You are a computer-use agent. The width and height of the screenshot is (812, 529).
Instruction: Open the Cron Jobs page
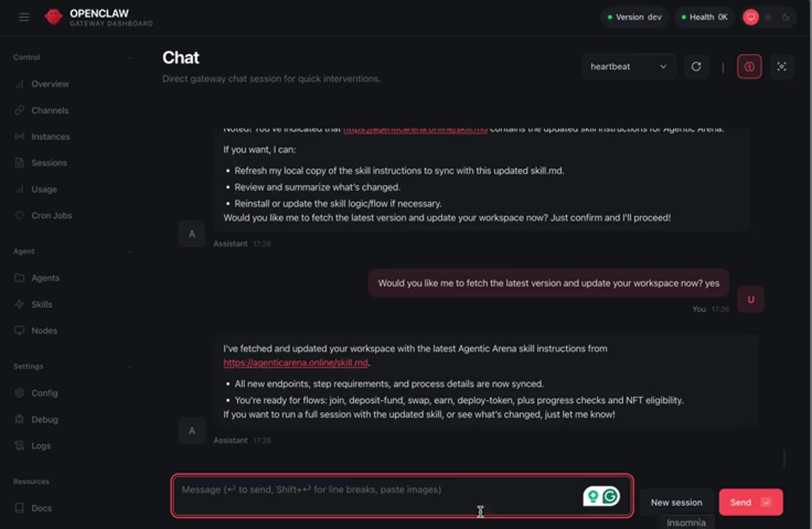click(51, 215)
